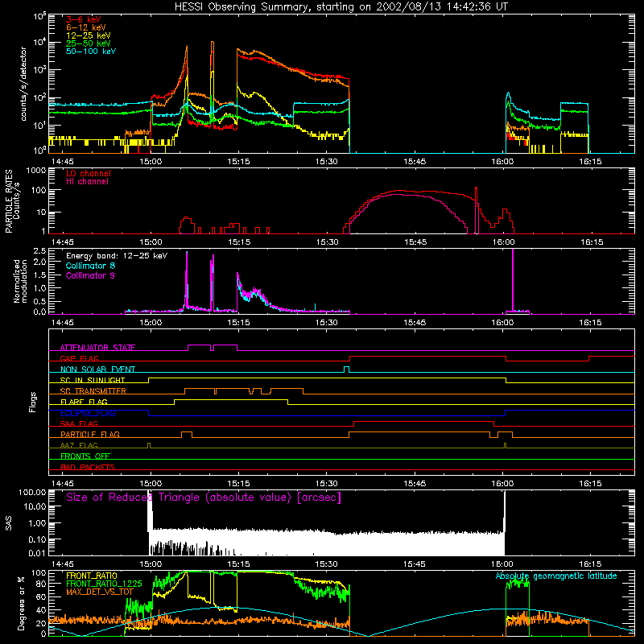Click the 100.00 y-axis value on SAS plot
Viewport: 644px width, 644px height.
(x=32, y=492)
